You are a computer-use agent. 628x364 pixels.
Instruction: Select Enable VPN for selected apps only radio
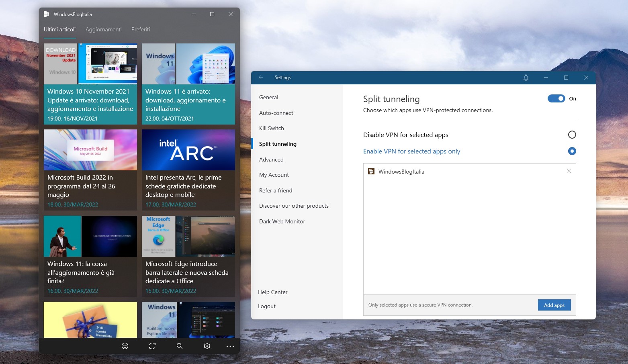(x=572, y=151)
